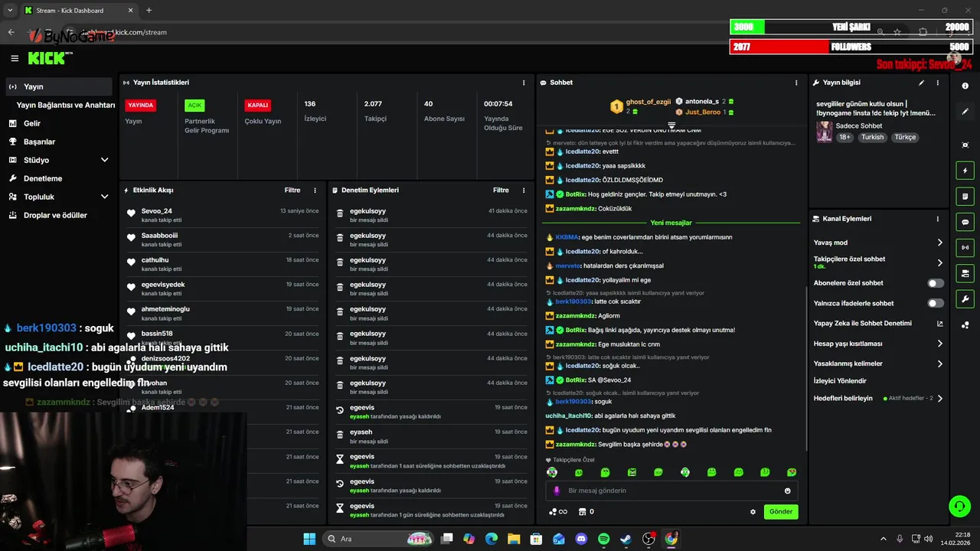
Task: Open the hamburger menu beside the Kick logo
Action: tap(15, 58)
